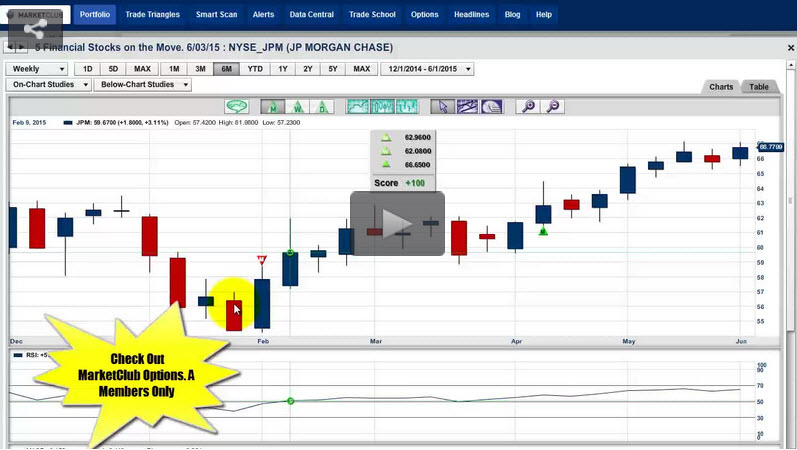
Task: Select the intraday MAX range button
Action: tap(142, 69)
